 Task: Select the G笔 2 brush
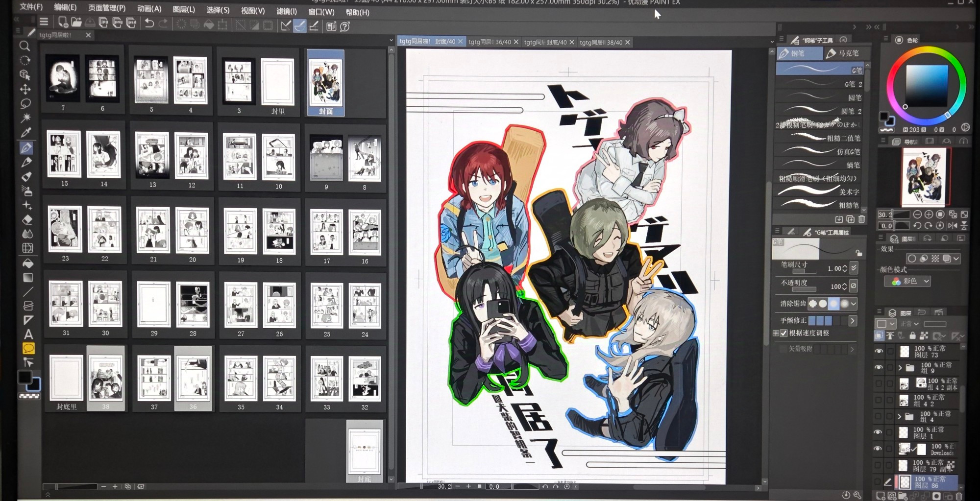coord(820,84)
